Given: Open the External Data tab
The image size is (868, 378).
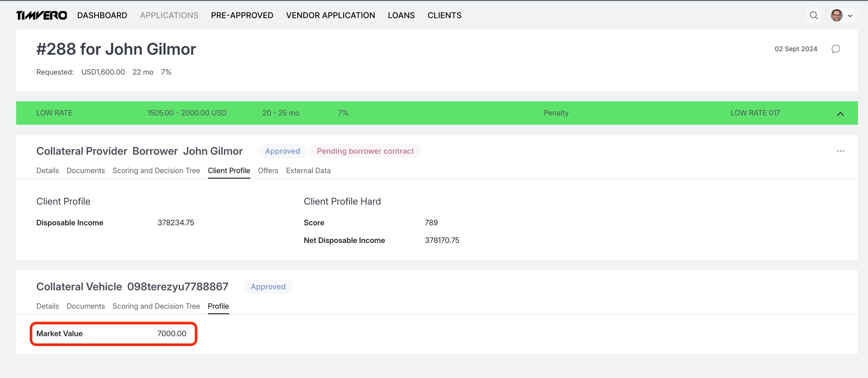Looking at the screenshot, I should [308, 171].
